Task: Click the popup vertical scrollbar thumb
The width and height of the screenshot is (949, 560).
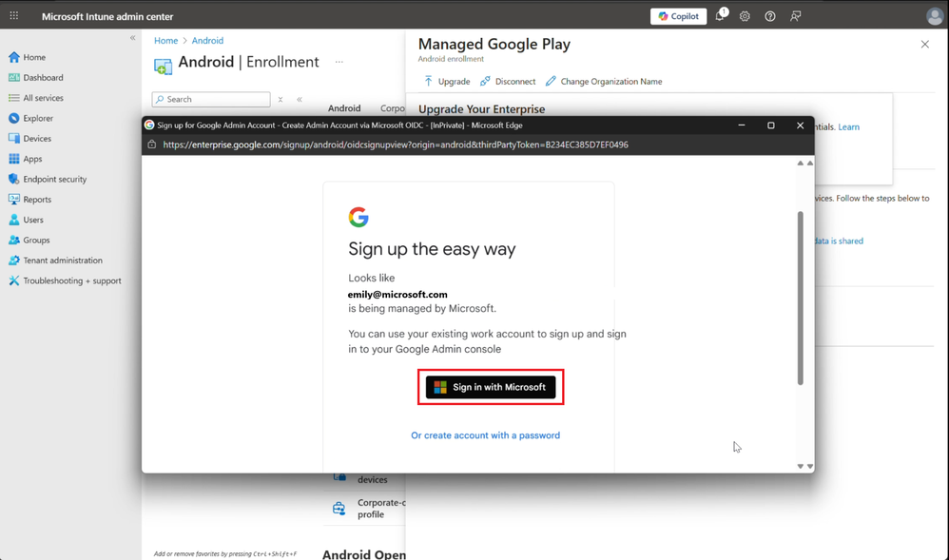Action: coord(800,298)
